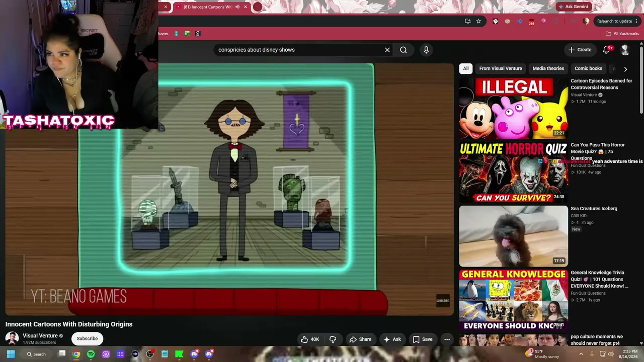Viewport: 644px width, 362px height.
Task: Mute the tab using its speaker icon
Action: click(237, 7)
